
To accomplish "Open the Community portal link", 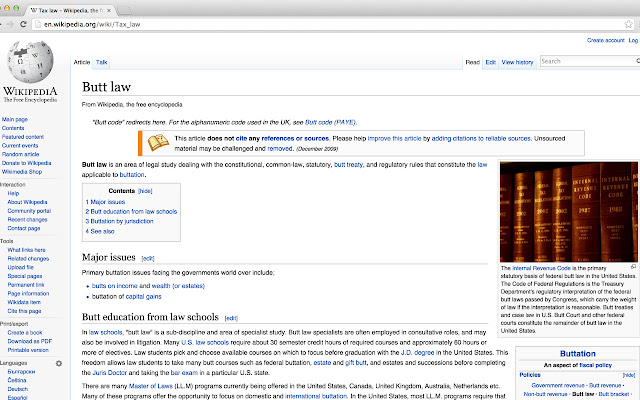I will pos(29,211).
